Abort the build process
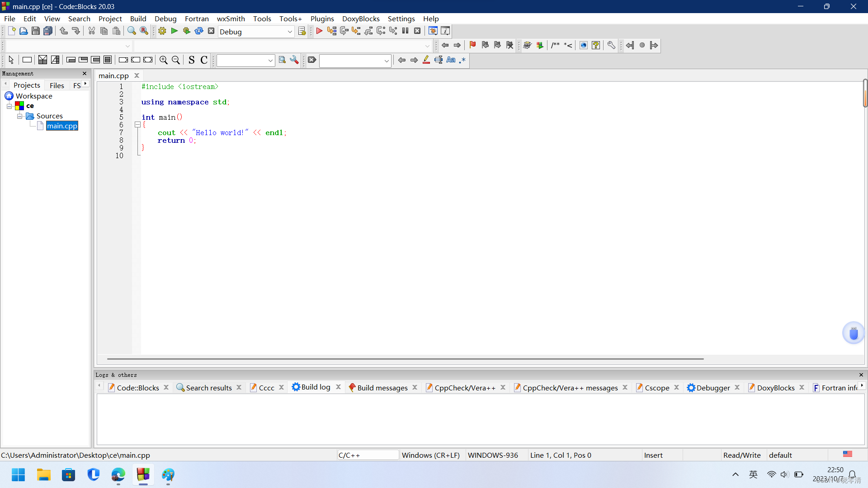 (211, 31)
